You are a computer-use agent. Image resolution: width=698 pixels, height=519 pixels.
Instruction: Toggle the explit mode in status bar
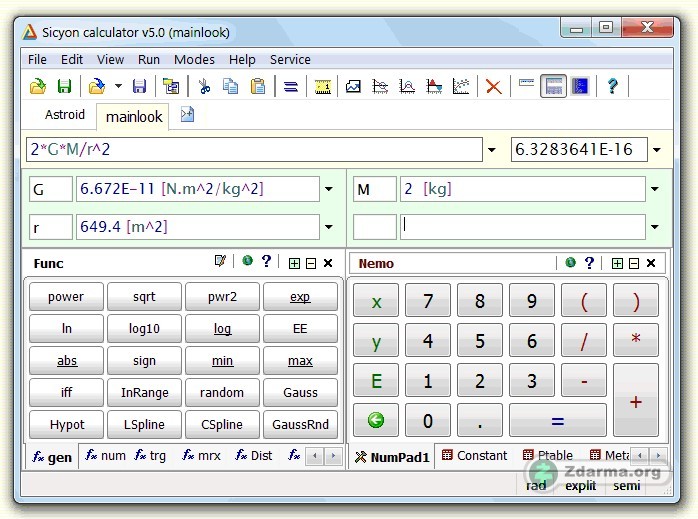[x=580, y=485]
